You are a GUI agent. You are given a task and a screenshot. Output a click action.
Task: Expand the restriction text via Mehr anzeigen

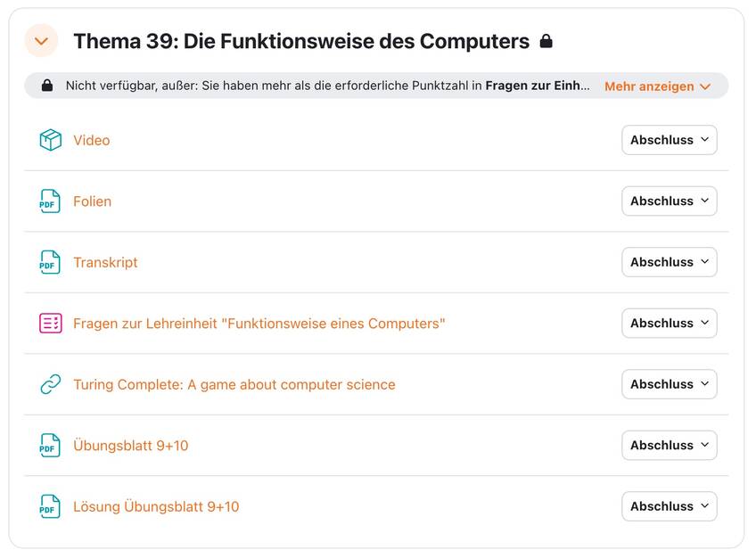pos(657,86)
